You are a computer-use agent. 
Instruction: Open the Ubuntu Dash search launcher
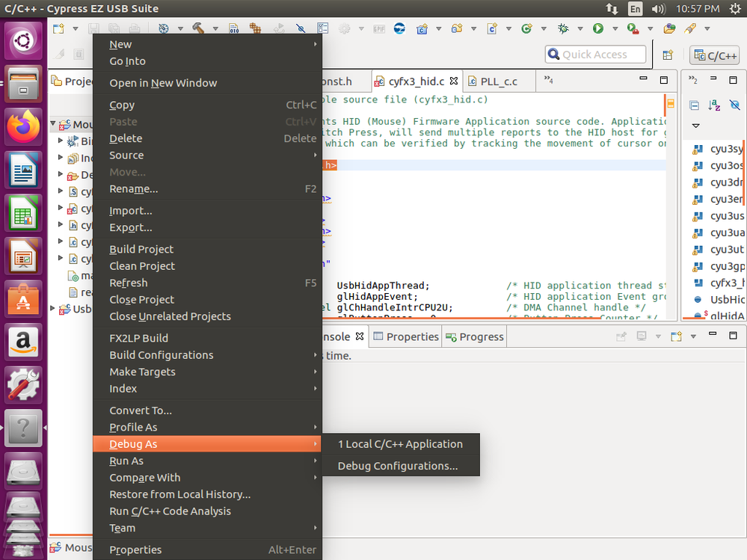click(23, 40)
